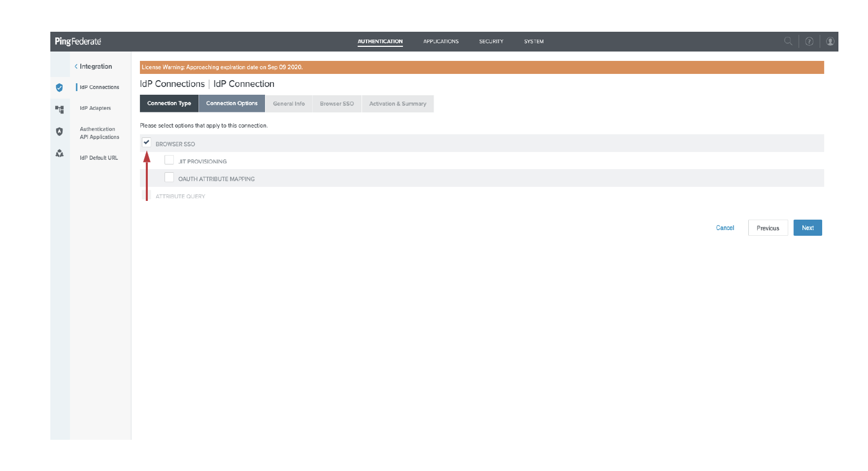Click the Previous button
Viewport: 868px width, 471px height.
[x=768, y=228]
